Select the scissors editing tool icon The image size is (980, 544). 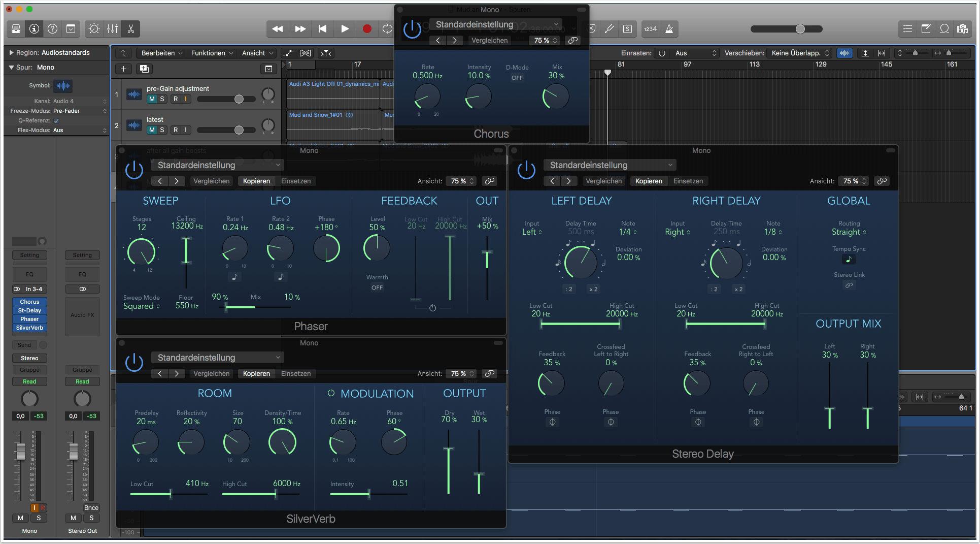(131, 29)
